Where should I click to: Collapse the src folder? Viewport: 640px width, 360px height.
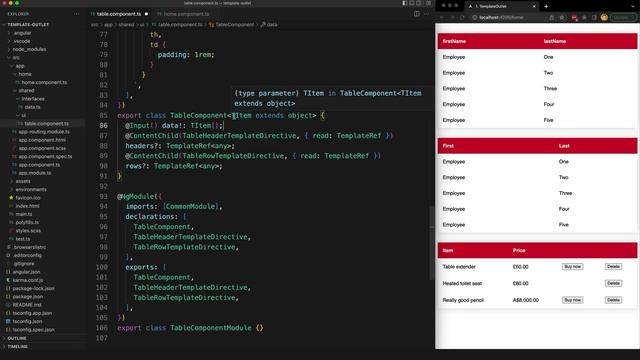pos(16,58)
